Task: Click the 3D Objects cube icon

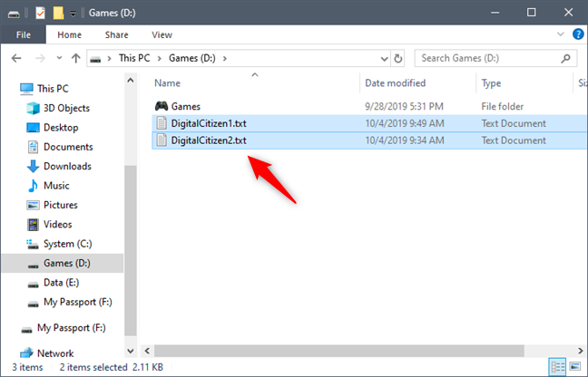Action: coord(33,108)
